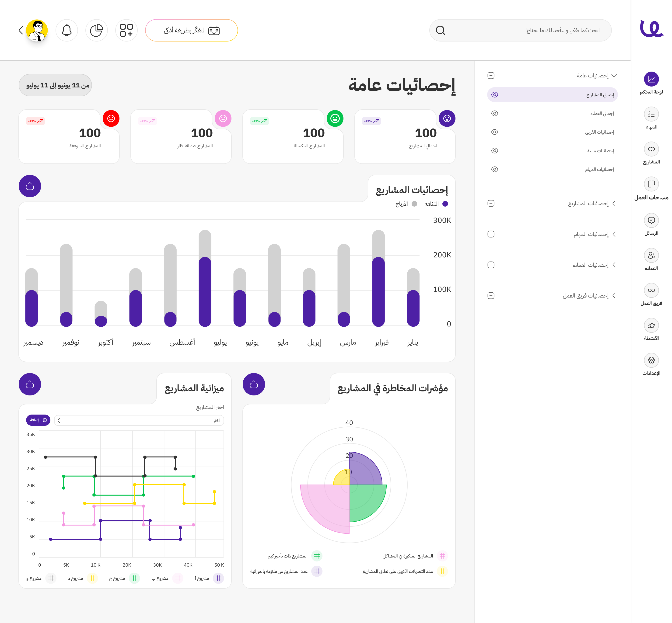
Task: Expand the إحصائيات المهام sidebar section
Action: click(614, 234)
